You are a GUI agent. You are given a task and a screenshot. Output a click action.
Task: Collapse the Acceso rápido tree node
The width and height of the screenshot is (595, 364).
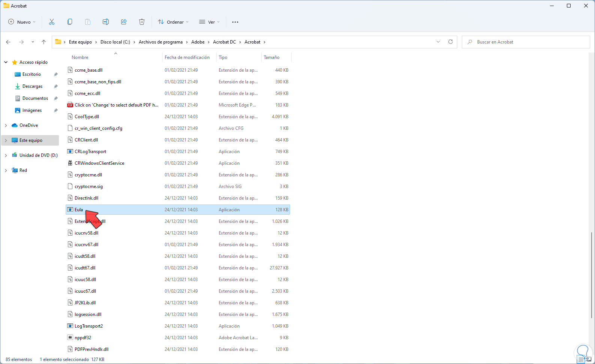coord(6,62)
